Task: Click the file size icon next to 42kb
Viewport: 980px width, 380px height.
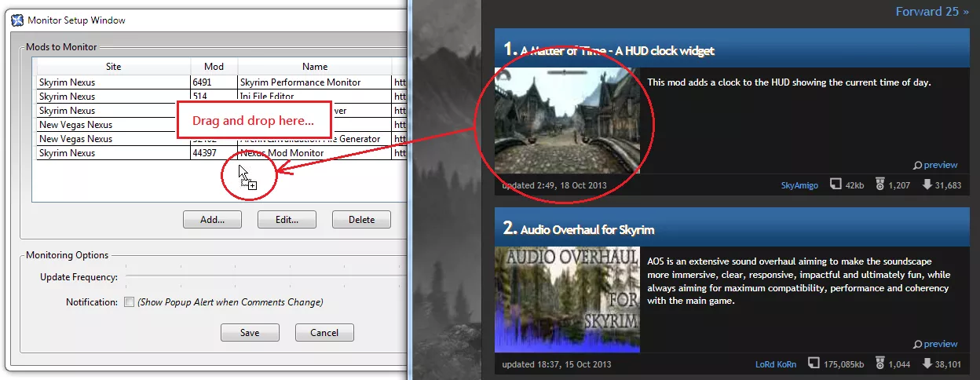Action: coord(836,185)
